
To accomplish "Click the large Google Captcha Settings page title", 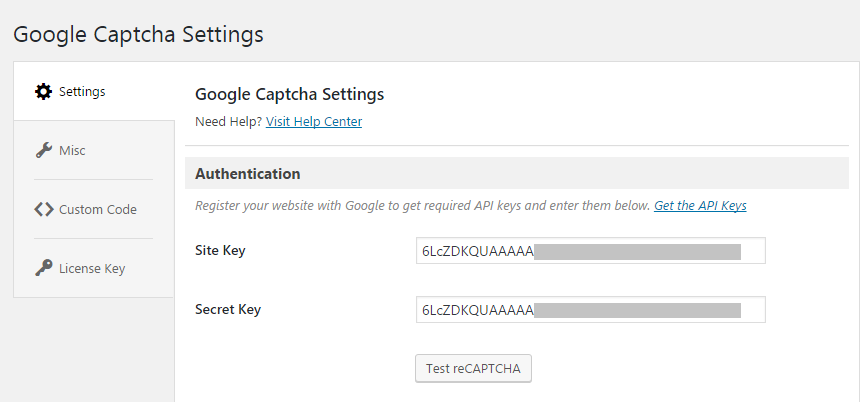I will click(x=138, y=34).
